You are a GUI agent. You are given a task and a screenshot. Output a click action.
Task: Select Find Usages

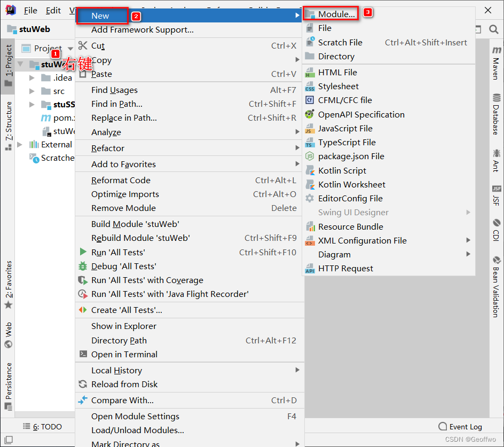[190, 90]
